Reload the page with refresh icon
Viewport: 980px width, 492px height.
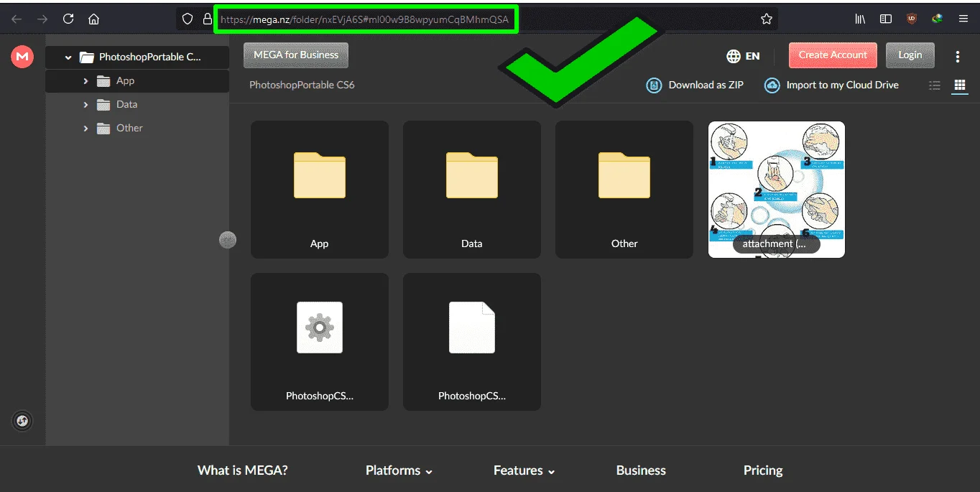pyautogui.click(x=68, y=19)
